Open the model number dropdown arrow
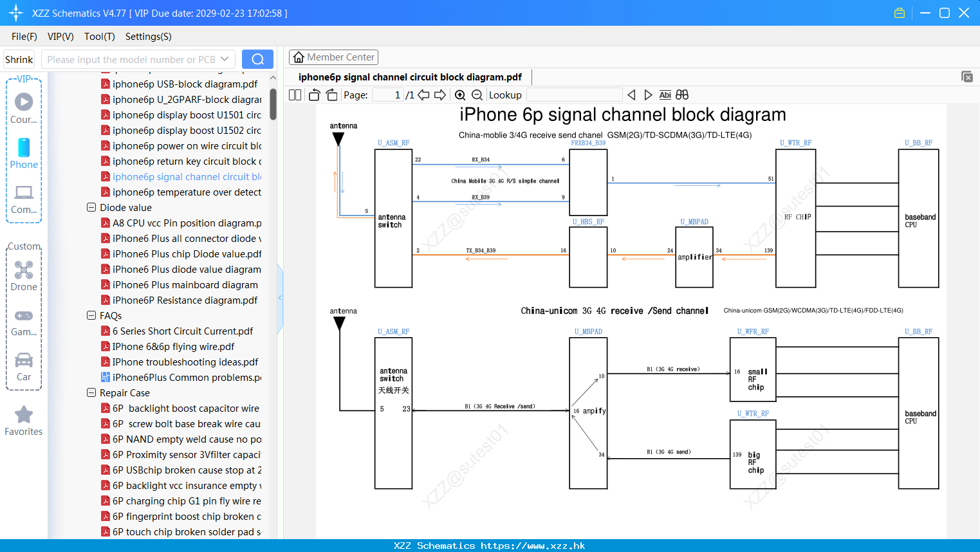This screenshot has width=980, height=552. (x=225, y=59)
